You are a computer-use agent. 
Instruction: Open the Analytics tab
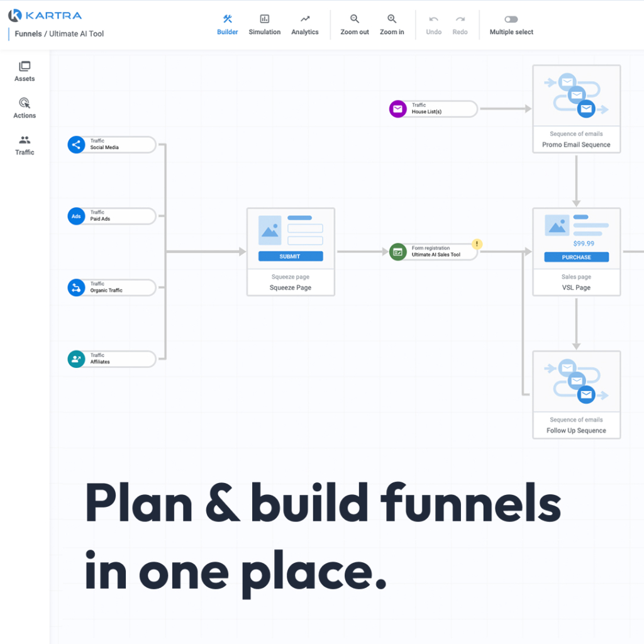coord(305,25)
